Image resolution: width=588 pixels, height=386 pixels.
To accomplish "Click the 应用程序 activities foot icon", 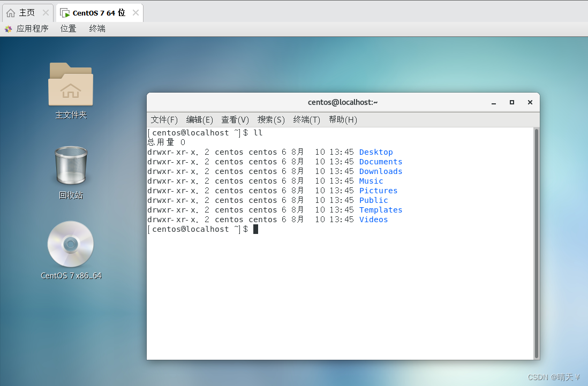I will click(x=8, y=29).
